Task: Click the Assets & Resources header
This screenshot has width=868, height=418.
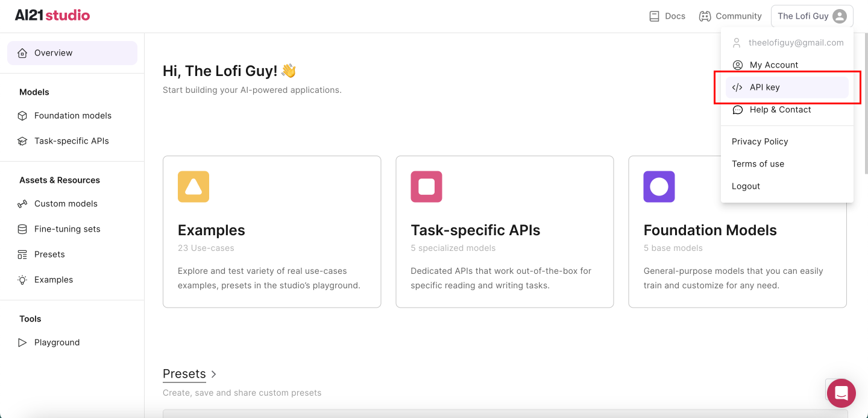Action: [60, 180]
